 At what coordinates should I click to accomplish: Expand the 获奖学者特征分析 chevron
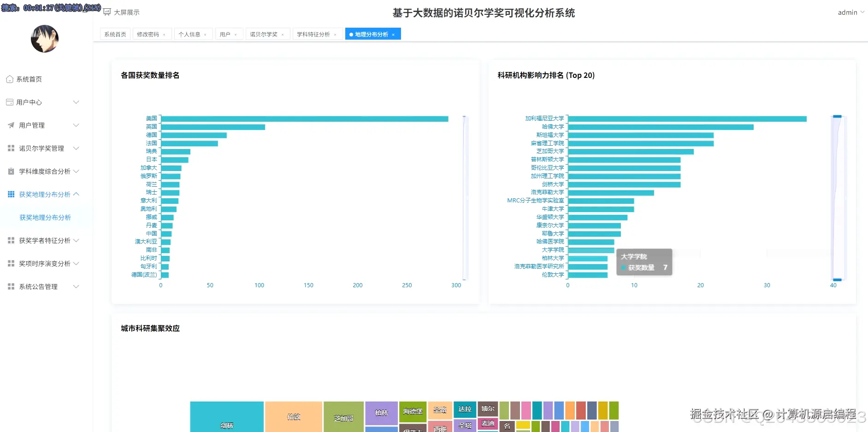[76, 241]
